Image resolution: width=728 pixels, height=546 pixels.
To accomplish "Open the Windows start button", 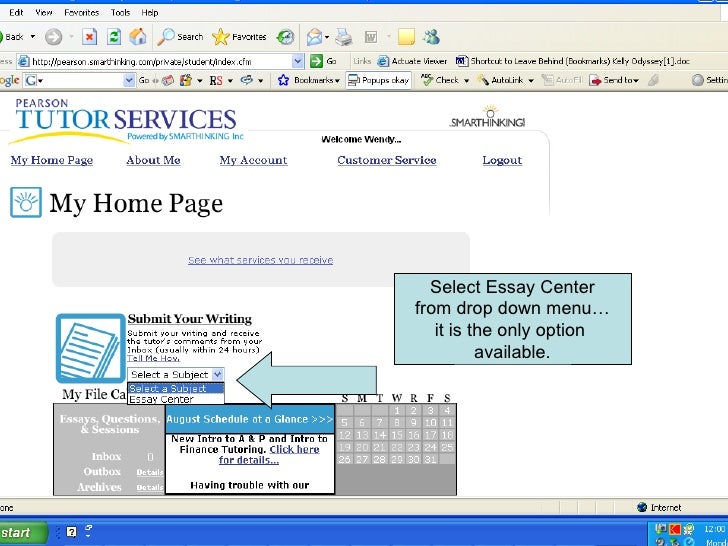I will (22, 533).
